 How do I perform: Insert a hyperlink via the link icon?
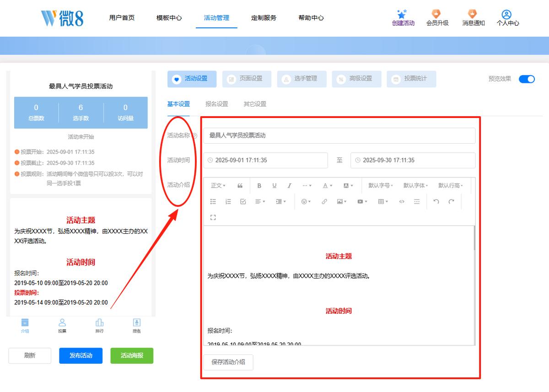[324, 201]
